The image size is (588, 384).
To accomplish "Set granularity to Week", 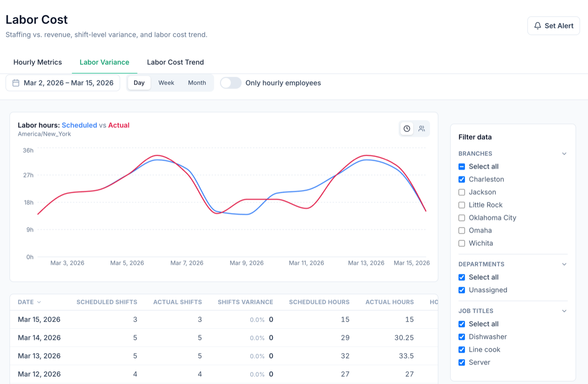I will pyautogui.click(x=166, y=83).
